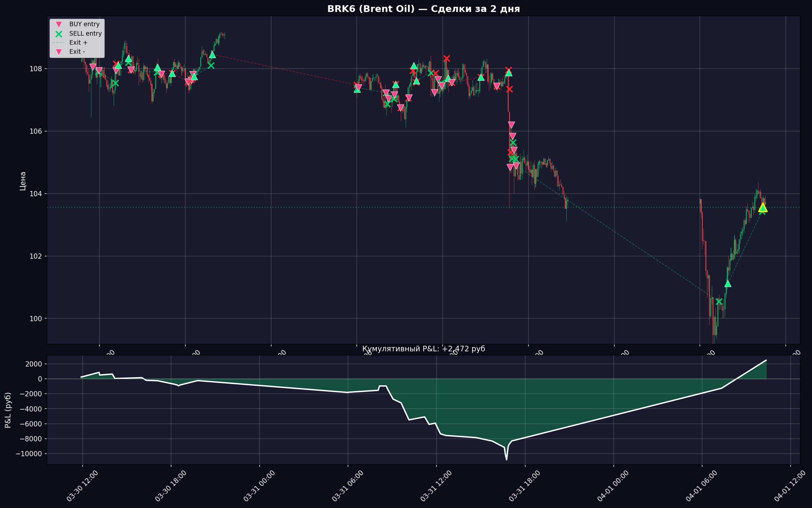Click the Exit + dashed line legend sample
Image resolution: width=812 pixels, height=508 pixels.
pyautogui.click(x=59, y=43)
